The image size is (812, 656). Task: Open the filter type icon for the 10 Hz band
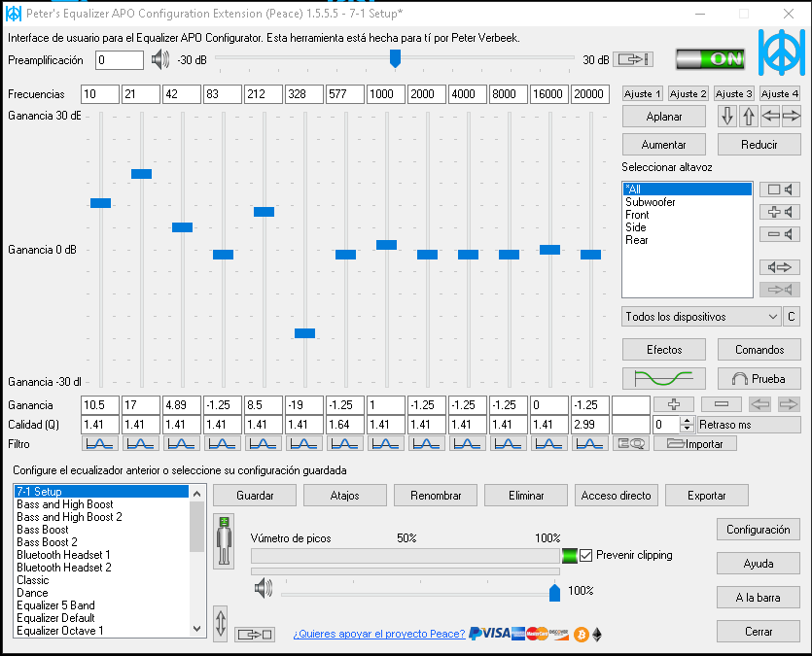pyautogui.click(x=100, y=443)
